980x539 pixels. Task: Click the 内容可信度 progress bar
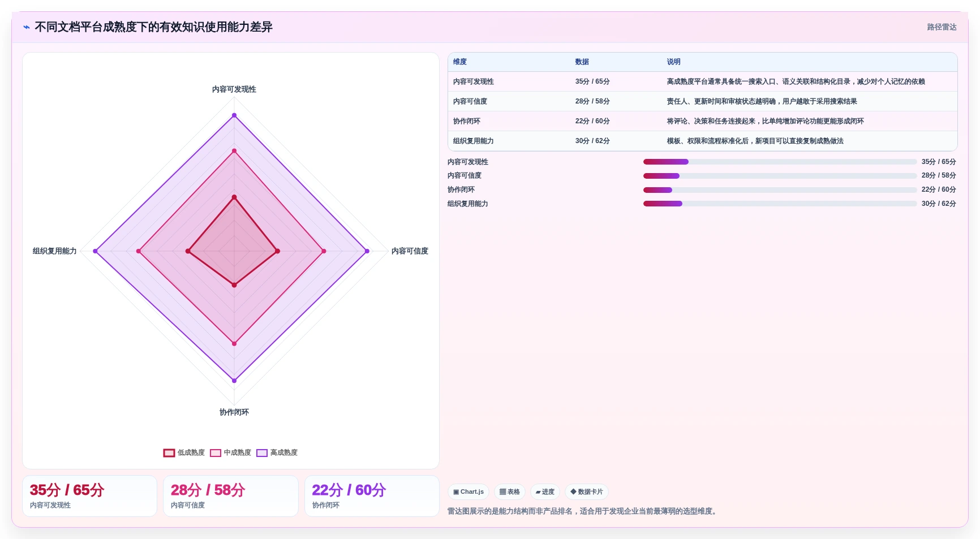(x=780, y=176)
